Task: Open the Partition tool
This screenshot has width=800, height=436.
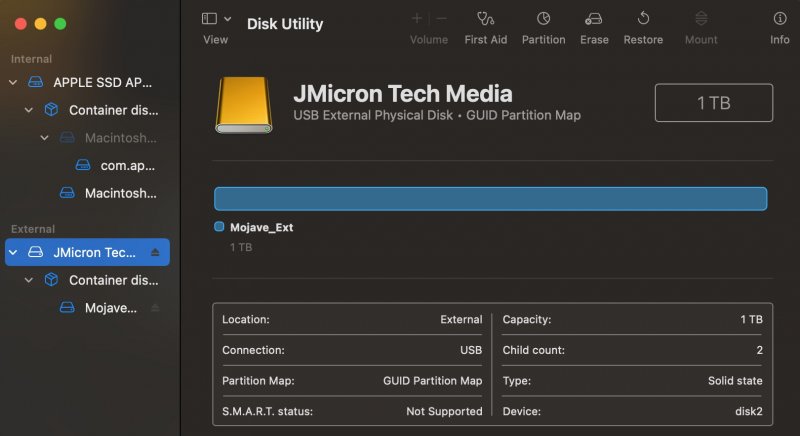Action: pos(543,19)
